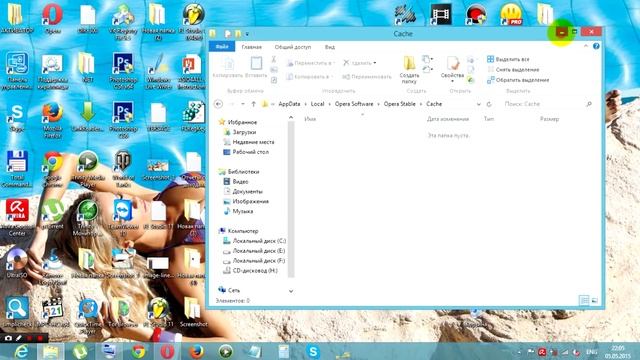The height and width of the screenshot is (360, 640).
Task: Open the Skype desktop shortcut
Action: 17,118
